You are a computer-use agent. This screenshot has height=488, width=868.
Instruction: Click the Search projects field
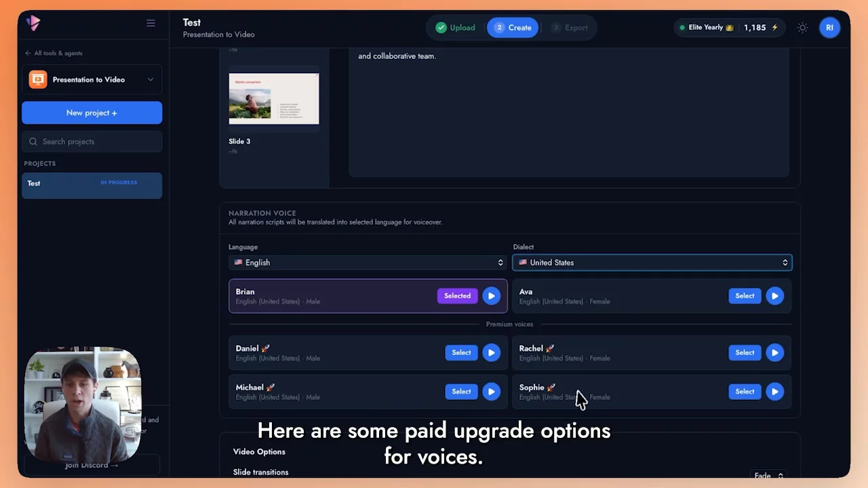[92, 142]
